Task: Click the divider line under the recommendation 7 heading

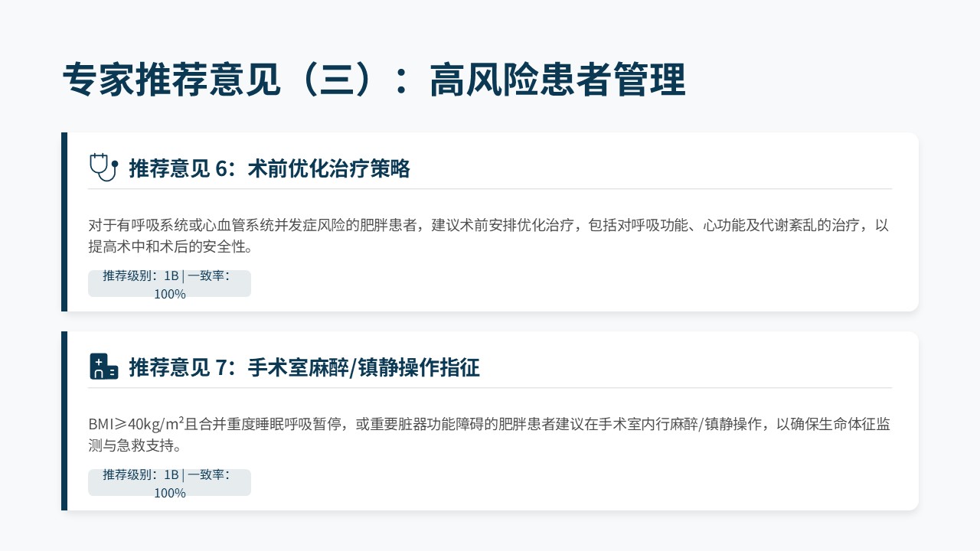Action: (x=490, y=387)
